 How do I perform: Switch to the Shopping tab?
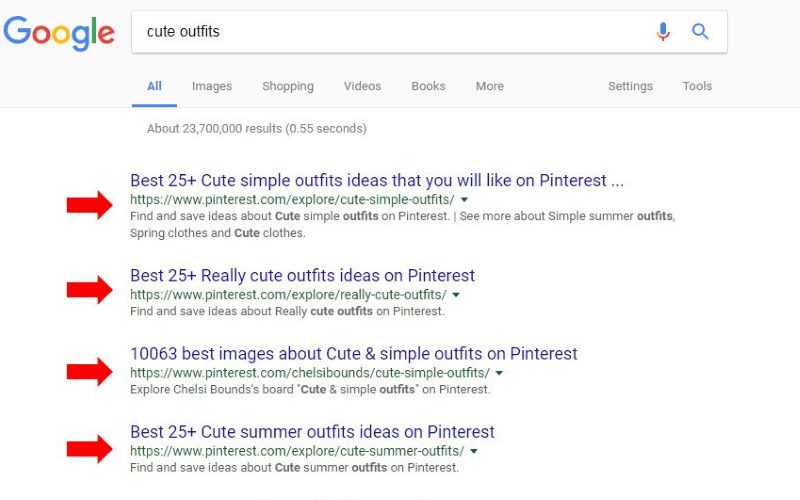pyautogui.click(x=288, y=86)
